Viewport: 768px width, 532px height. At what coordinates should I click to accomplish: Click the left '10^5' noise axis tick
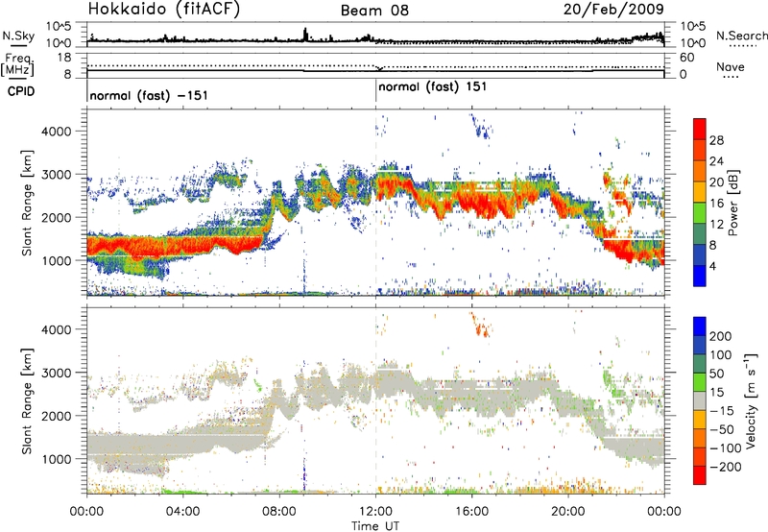coord(59,26)
